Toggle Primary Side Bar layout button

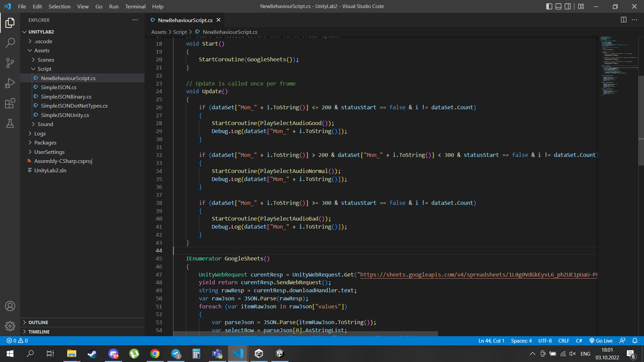(549, 6)
